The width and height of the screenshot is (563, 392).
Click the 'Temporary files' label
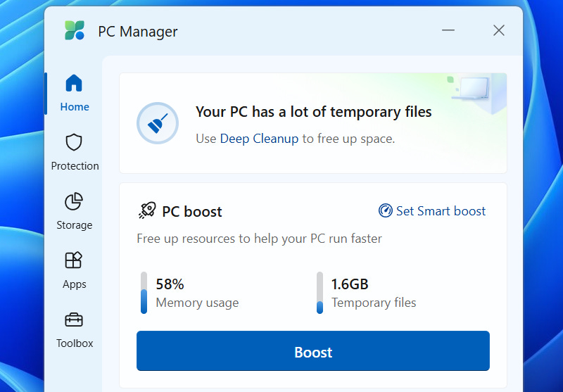click(x=374, y=303)
